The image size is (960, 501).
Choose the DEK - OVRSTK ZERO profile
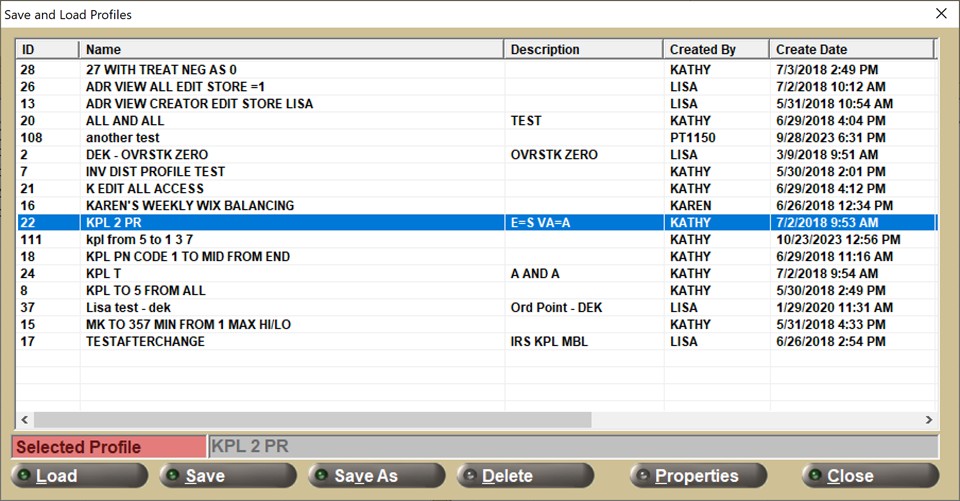coord(147,155)
